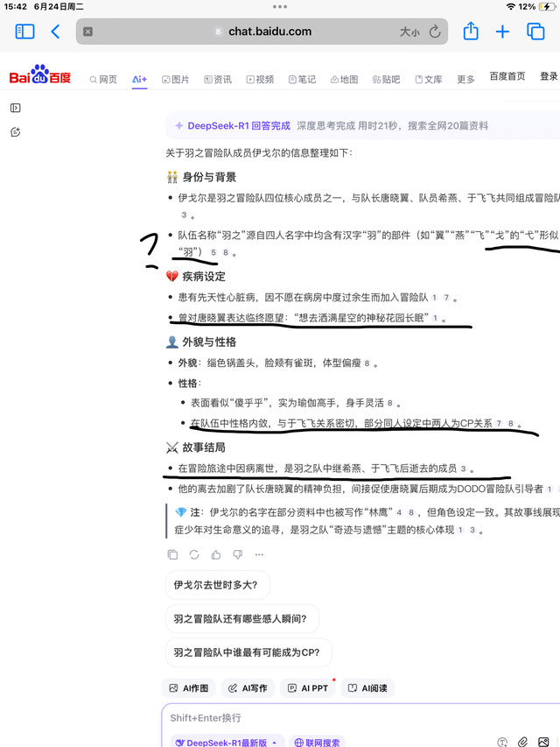This screenshot has width=560, height=747.
Task: Reload the chat.baidu.com page
Action: point(435,32)
